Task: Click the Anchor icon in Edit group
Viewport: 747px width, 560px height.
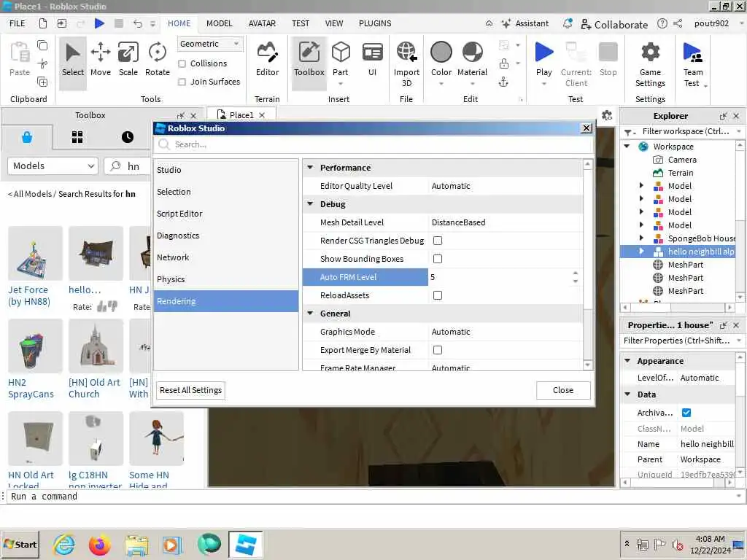Action: (x=503, y=82)
